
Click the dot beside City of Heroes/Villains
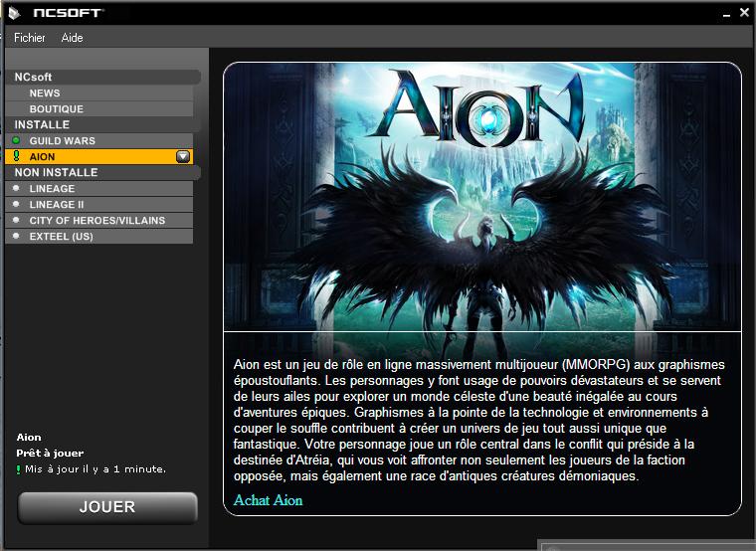(16, 220)
